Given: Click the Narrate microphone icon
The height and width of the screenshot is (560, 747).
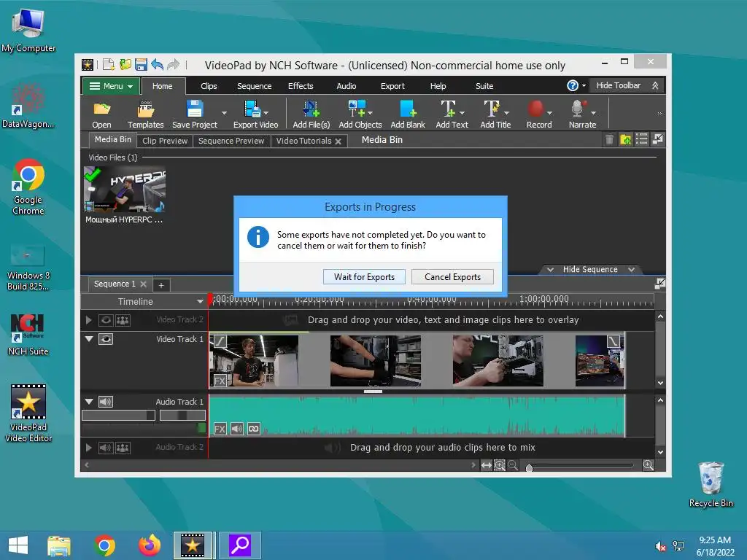Looking at the screenshot, I should click(x=578, y=109).
